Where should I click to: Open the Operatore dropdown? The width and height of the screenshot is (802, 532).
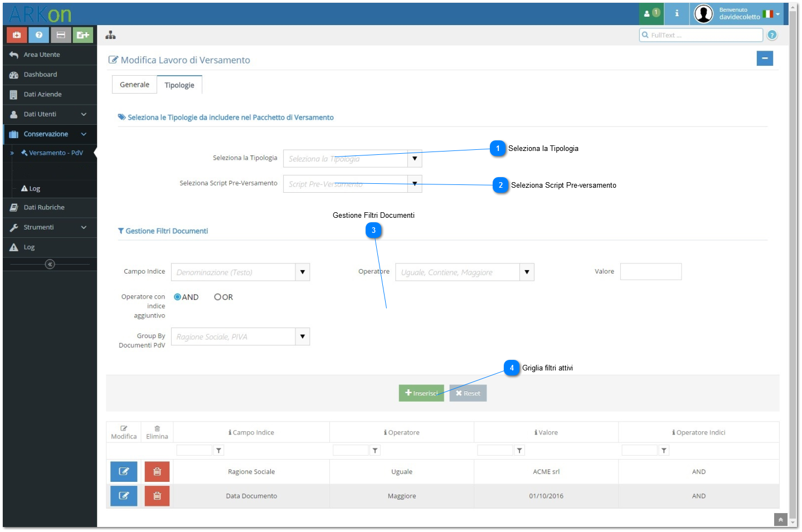click(x=527, y=272)
